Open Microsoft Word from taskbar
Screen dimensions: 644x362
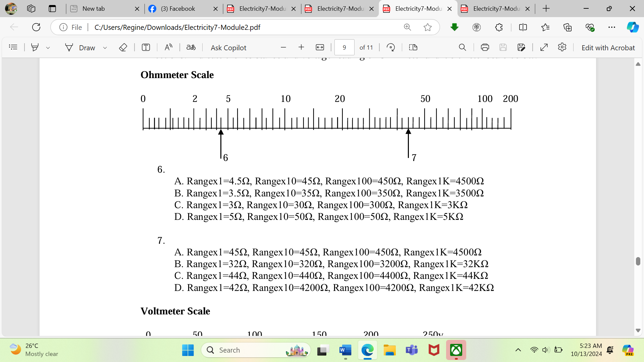point(345,350)
